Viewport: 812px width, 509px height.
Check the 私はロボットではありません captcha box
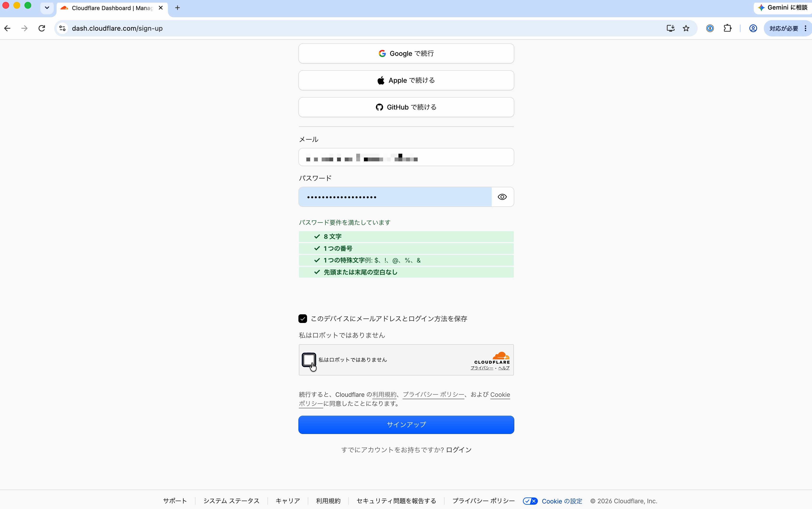[308, 360]
